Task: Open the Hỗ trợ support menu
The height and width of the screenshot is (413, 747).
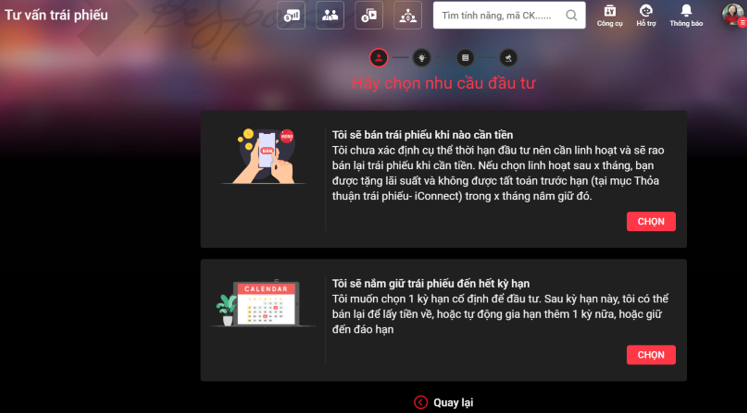Action: tap(646, 16)
